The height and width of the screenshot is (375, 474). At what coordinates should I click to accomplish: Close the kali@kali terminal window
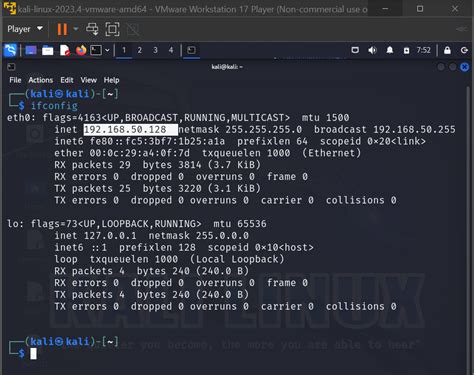[465, 67]
